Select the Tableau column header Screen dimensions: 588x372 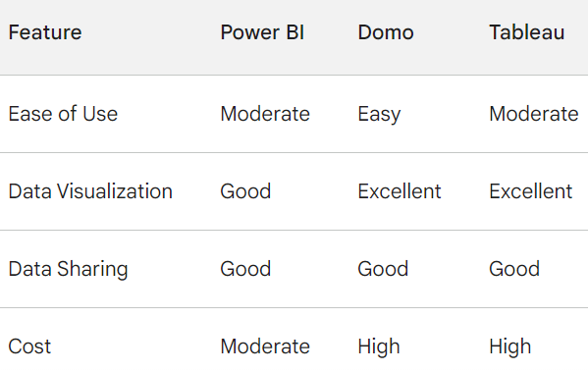pos(527,32)
